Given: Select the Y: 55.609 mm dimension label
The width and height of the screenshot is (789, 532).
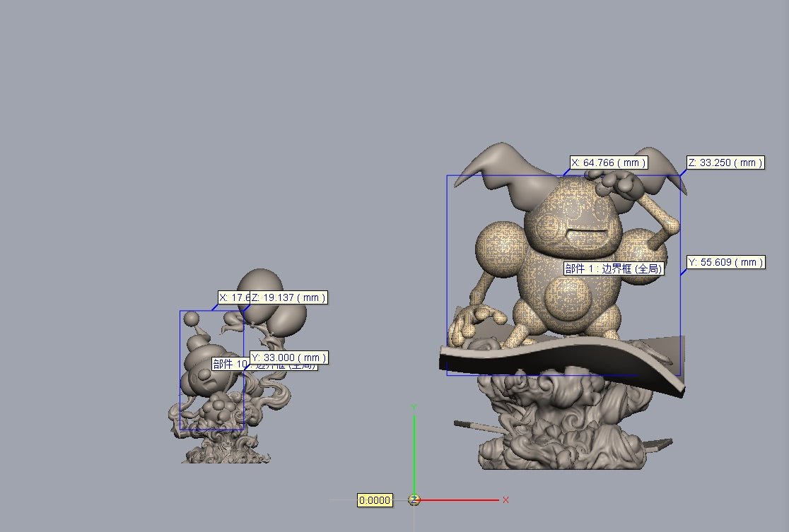Looking at the screenshot, I should [726, 262].
